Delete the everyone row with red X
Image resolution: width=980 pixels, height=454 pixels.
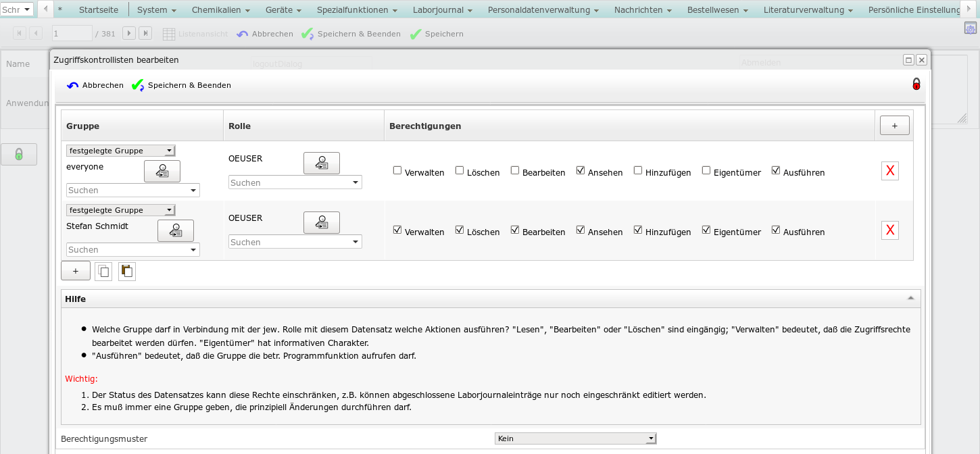pos(890,171)
